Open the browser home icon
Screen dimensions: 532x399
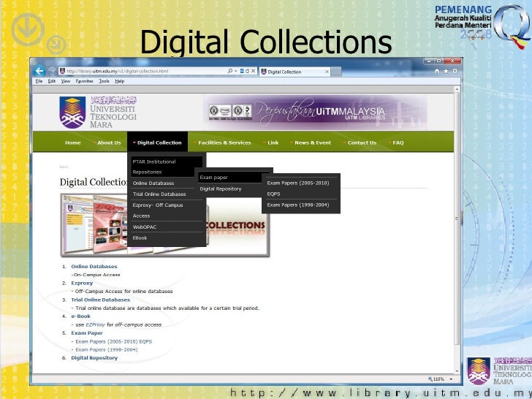437,71
